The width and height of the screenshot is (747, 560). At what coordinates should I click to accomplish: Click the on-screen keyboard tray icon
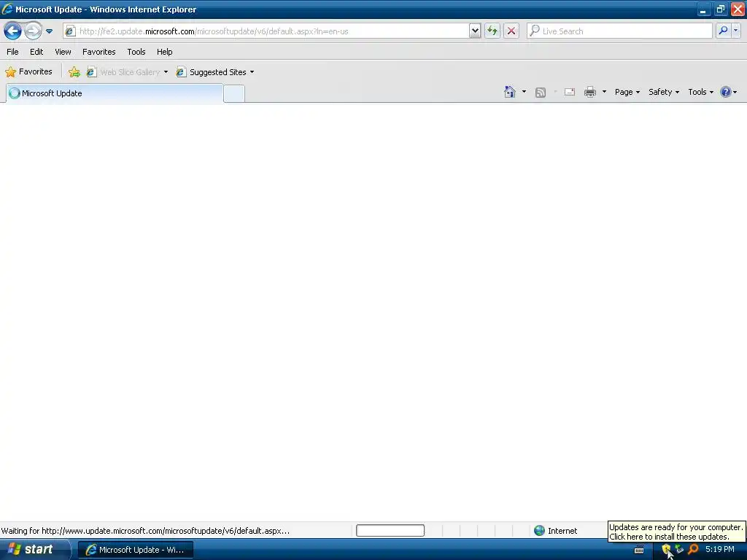click(639, 550)
